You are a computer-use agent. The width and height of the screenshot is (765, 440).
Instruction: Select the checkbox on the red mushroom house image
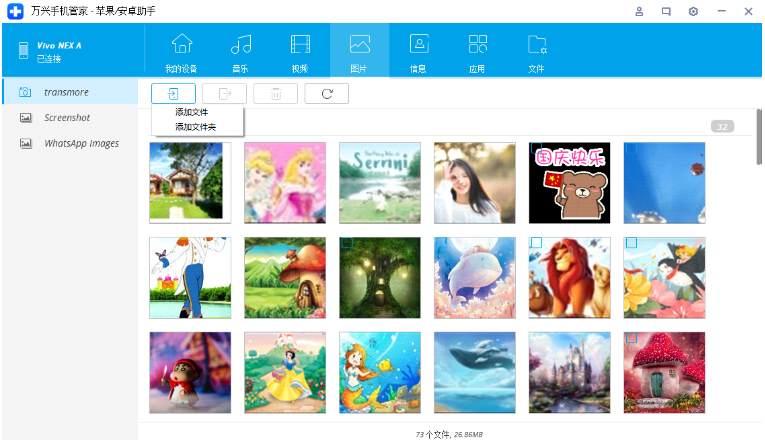pyautogui.click(x=631, y=339)
